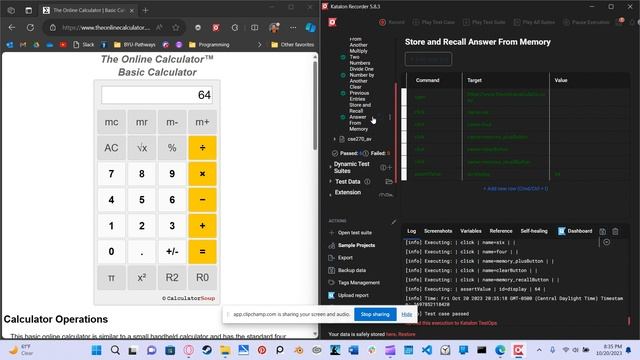
Task: Click the browser page vertical scrollbar
Action: click(315, 106)
